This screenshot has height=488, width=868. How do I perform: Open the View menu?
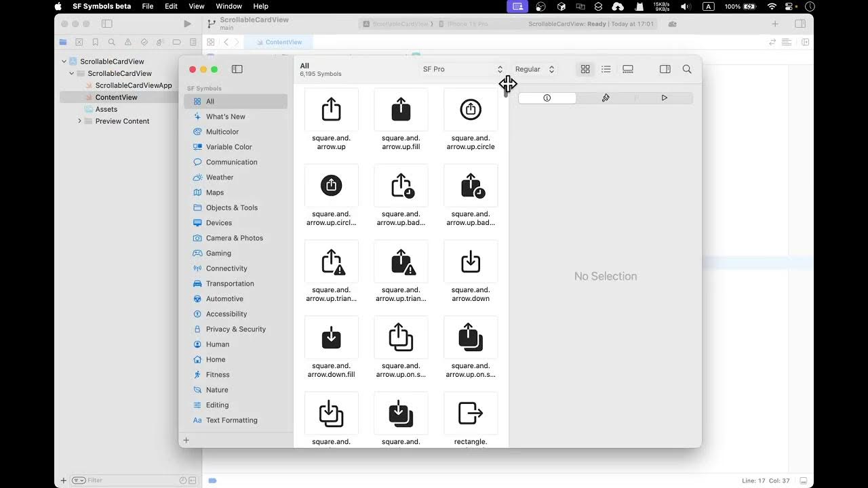pyautogui.click(x=197, y=6)
